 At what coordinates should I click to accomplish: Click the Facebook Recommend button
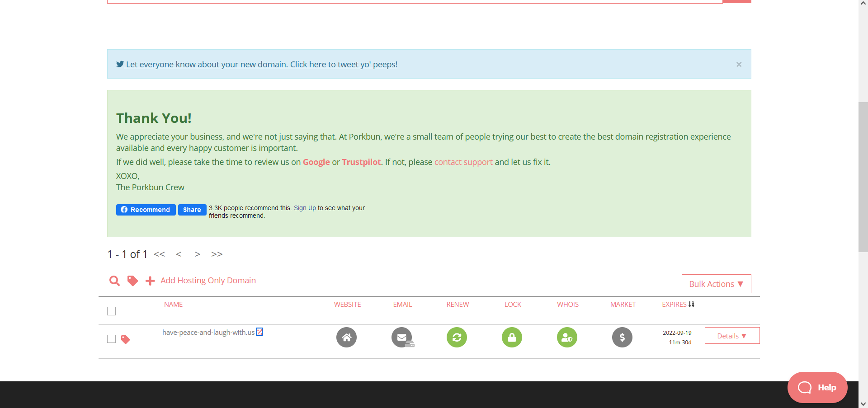[x=146, y=210]
